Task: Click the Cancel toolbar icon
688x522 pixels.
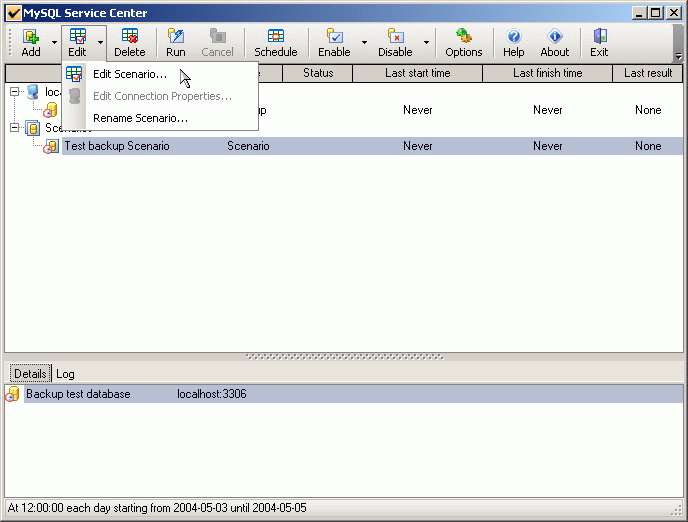Action: tap(217, 43)
